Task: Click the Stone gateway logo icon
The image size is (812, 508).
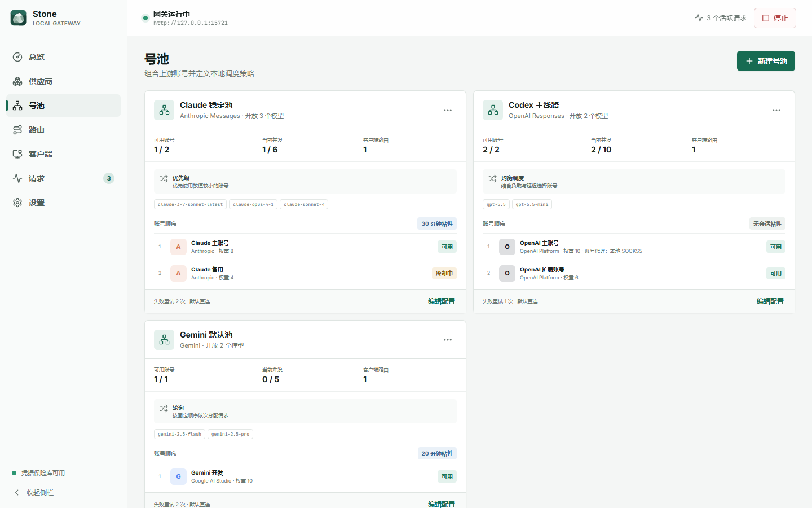Action: (18, 18)
